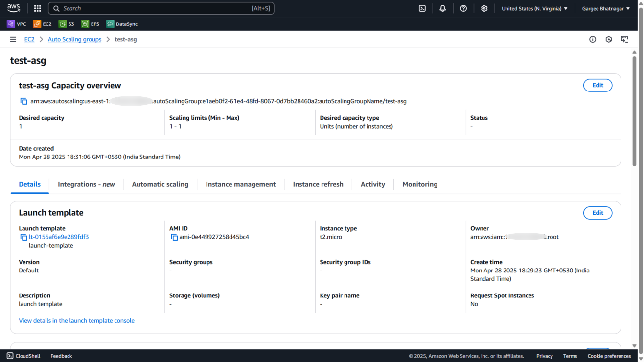644x362 pixels.
Task: Go to Auto Scaling groups breadcrumb
Action: 74,39
